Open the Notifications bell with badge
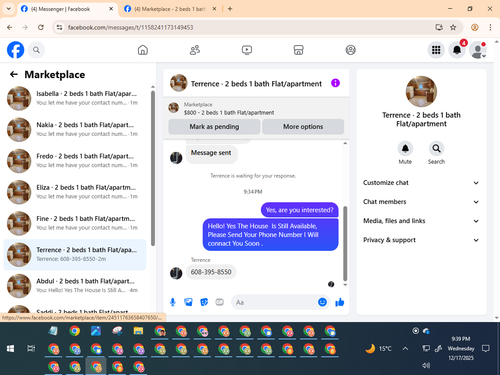This screenshot has width=500, height=375. [457, 50]
